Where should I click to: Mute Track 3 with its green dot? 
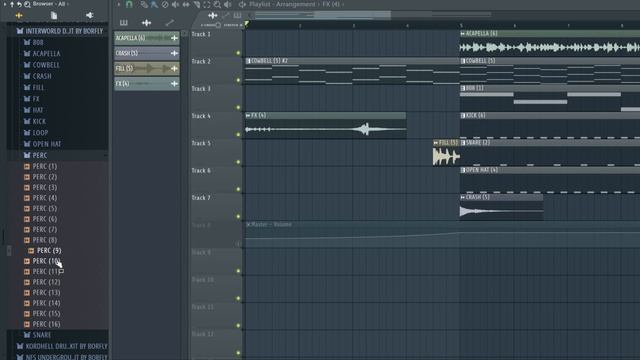[x=238, y=108]
